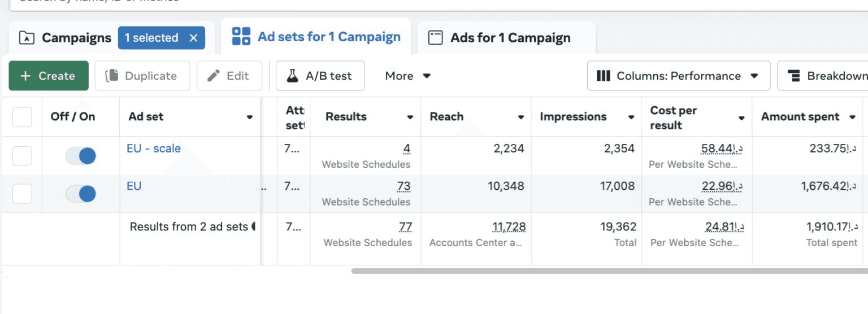The height and width of the screenshot is (314, 868).
Task: Switch to the Campaigns tab
Action: click(x=76, y=38)
